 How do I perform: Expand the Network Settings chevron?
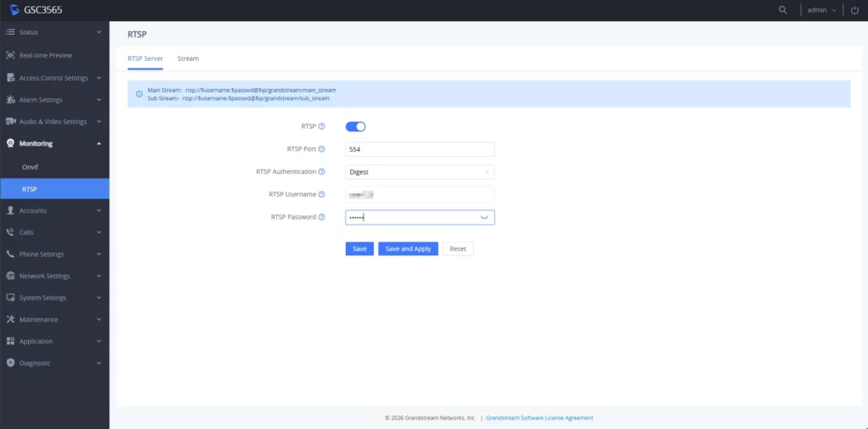[99, 276]
